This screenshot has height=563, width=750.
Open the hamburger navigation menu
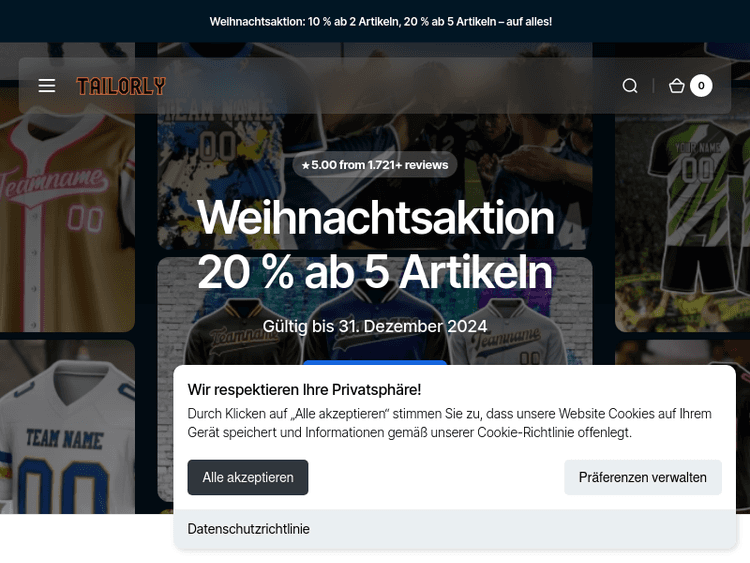[47, 86]
